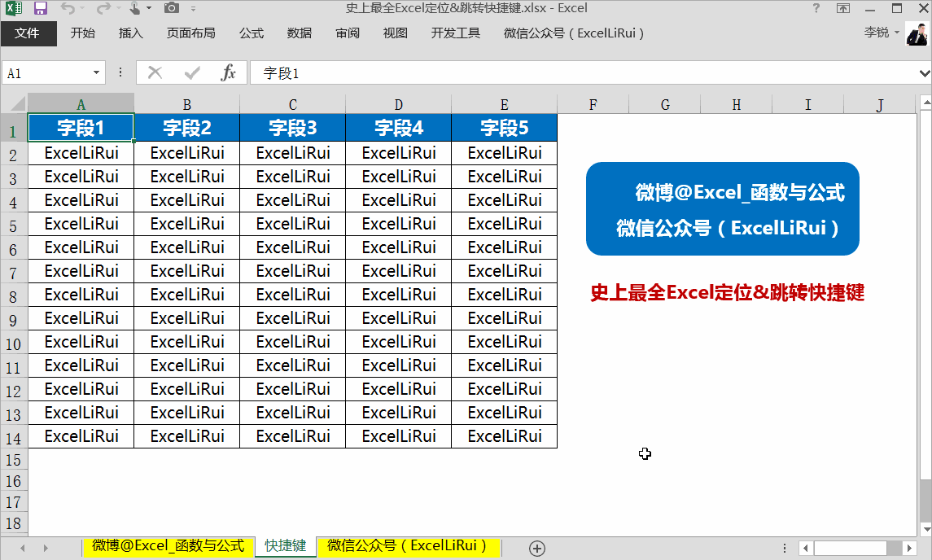The width and height of the screenshot is (932, 560).
Task: Select row 7 header
Action: point(14,273)
